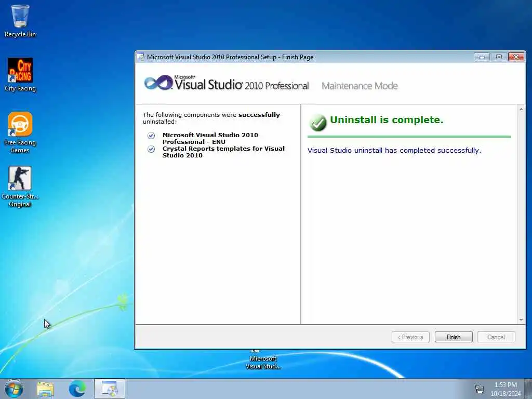Click the grayed Cancel button
The height and width of the screenshot is (399, 532).
(496, 337)
